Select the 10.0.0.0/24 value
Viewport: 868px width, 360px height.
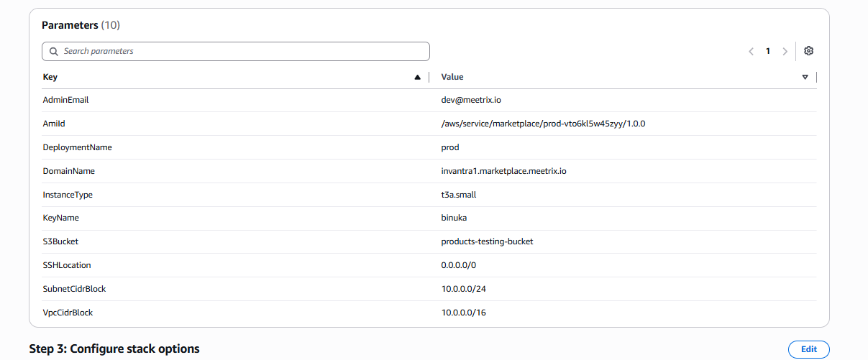pos(463,289)
